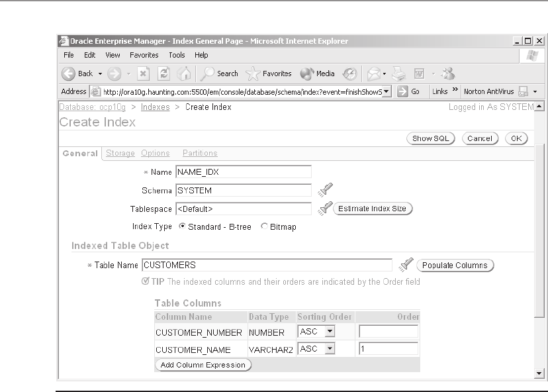Select Bitmap index type
This screenshot has width=548, height=392.
click(264, 226)
